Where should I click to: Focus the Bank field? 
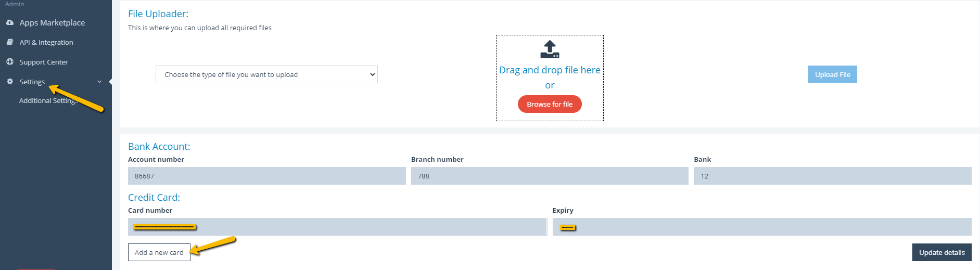pos(833,176)
